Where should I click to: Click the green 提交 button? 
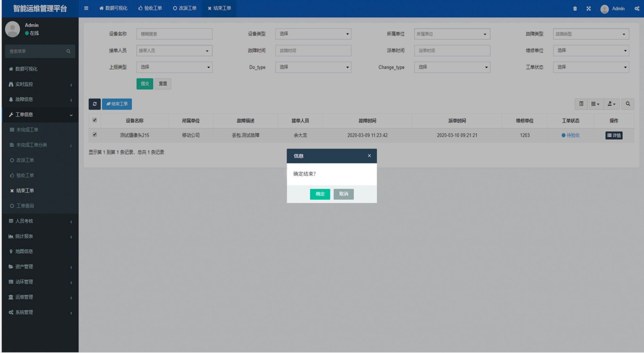coord(145,84)
